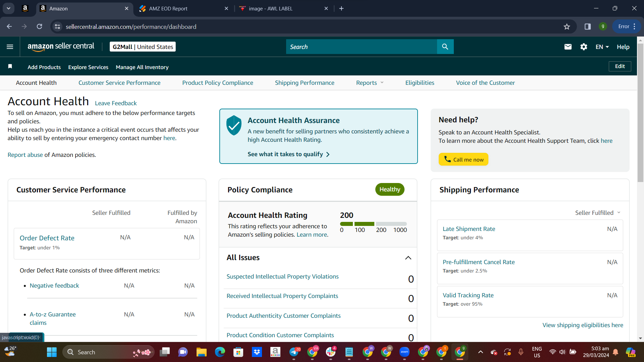
Task: Click View shipping eligibilities here
Action: click(583, 325)
